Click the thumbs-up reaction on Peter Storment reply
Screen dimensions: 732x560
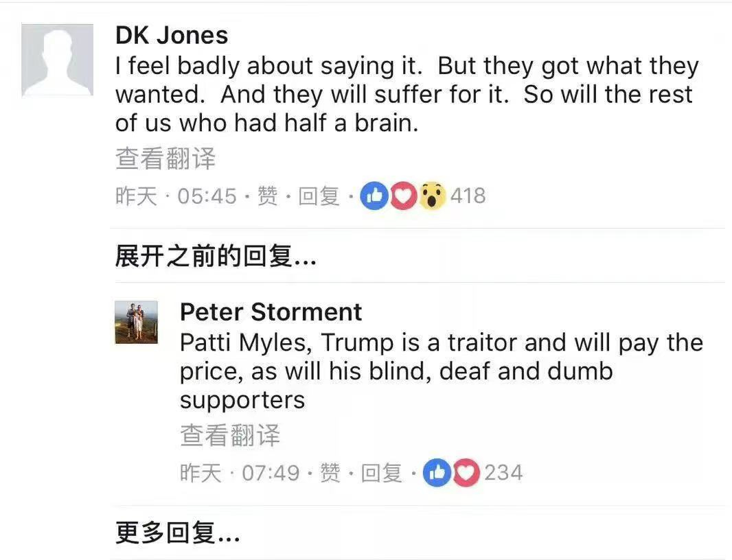(x=437, y=473)
